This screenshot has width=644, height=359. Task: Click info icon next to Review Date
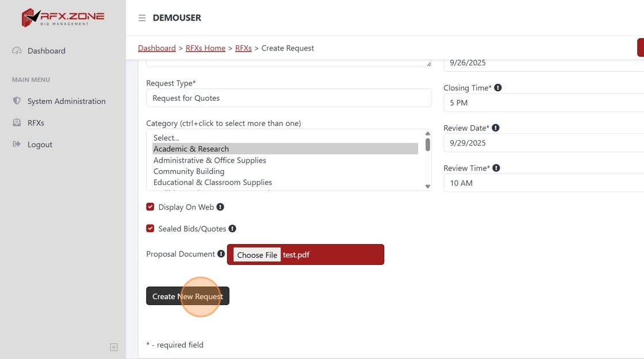click(496, 128)
